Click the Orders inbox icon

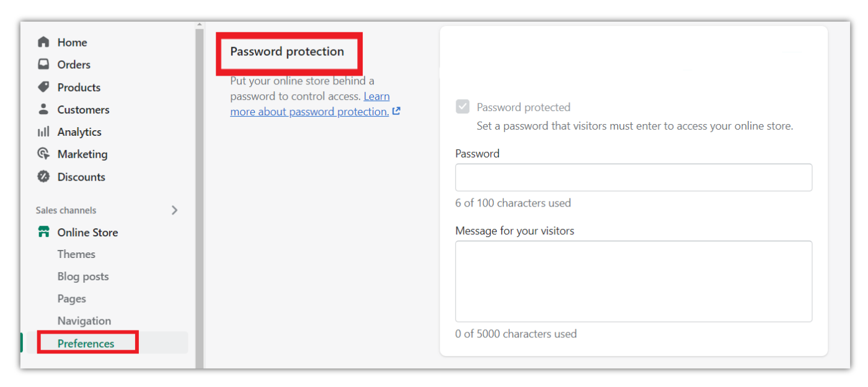pos(43,64)
